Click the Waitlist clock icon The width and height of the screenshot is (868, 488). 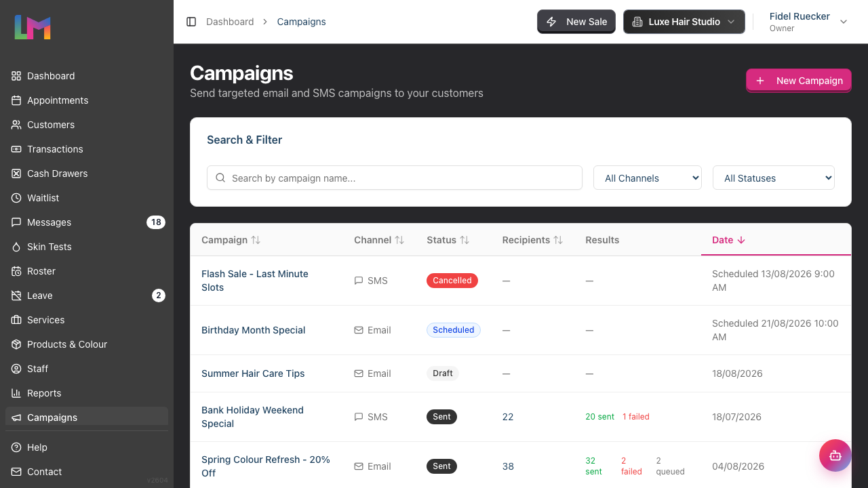[16, 198]
